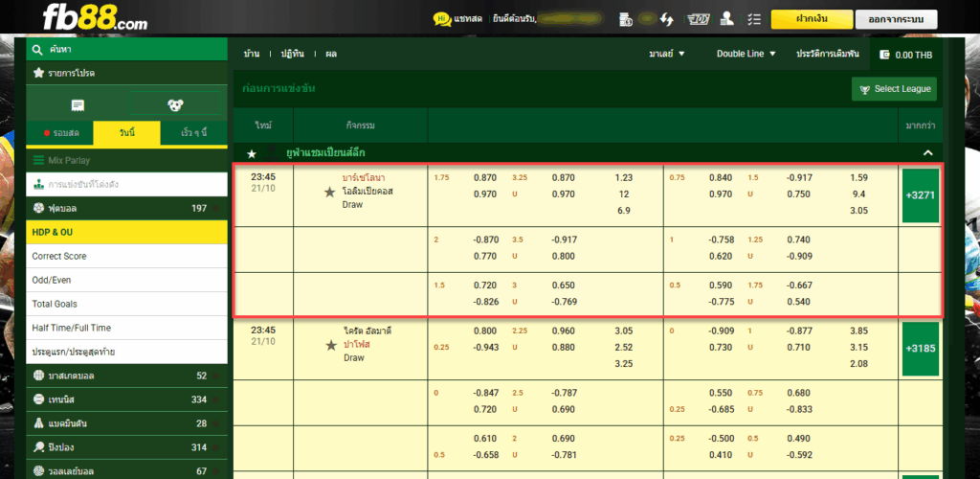Expand the football category with 197
Image resolution: width=980 pixels, height=479 pixels.
(x=127, y=208)
